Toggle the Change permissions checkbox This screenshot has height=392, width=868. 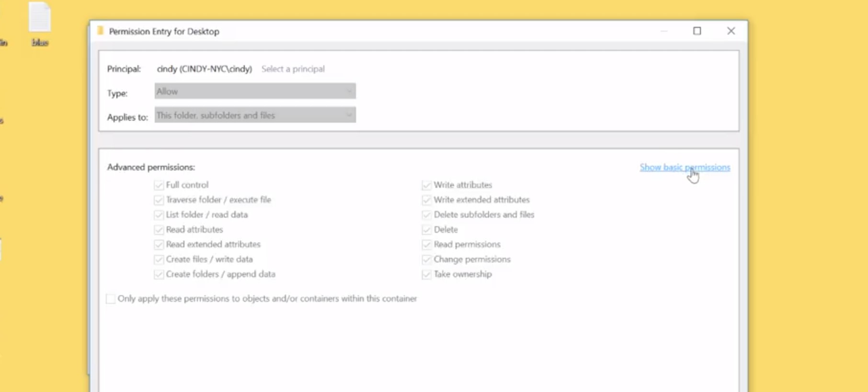click(426, 259)
